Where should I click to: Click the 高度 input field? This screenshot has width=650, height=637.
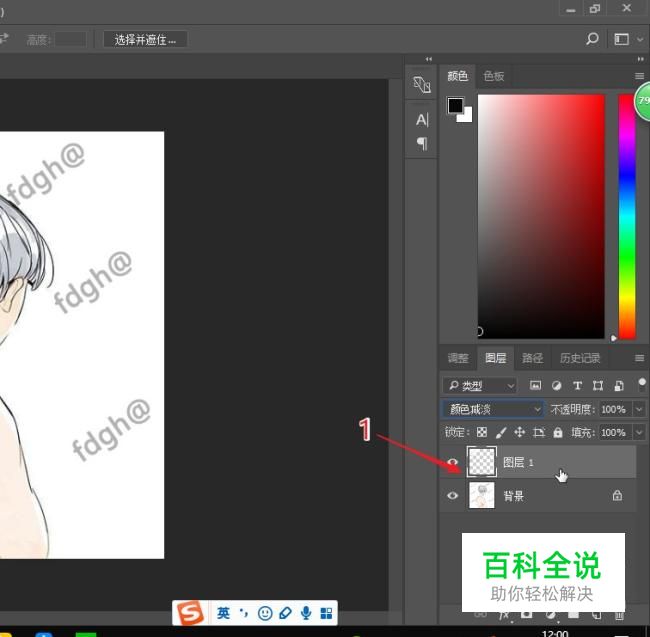(70, 40)
